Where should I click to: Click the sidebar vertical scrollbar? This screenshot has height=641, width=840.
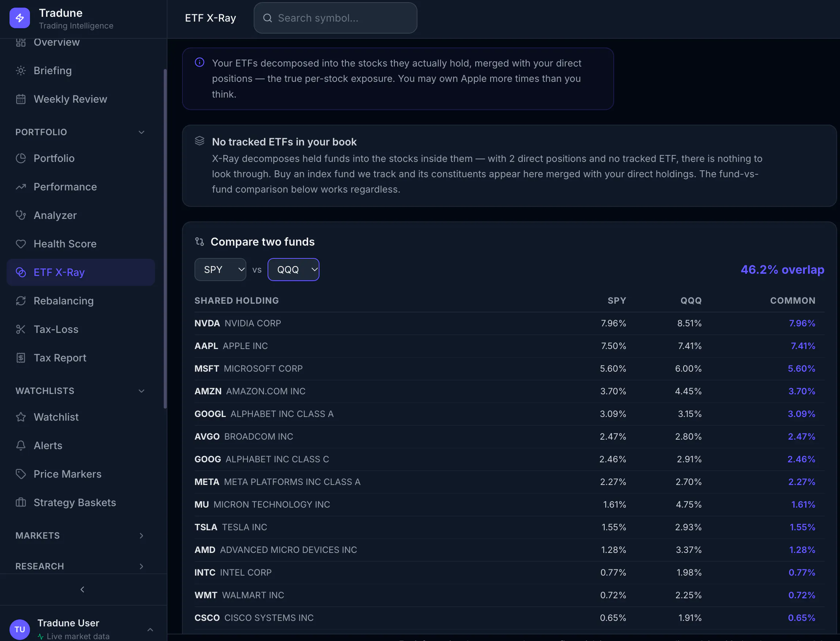[165, 239]
